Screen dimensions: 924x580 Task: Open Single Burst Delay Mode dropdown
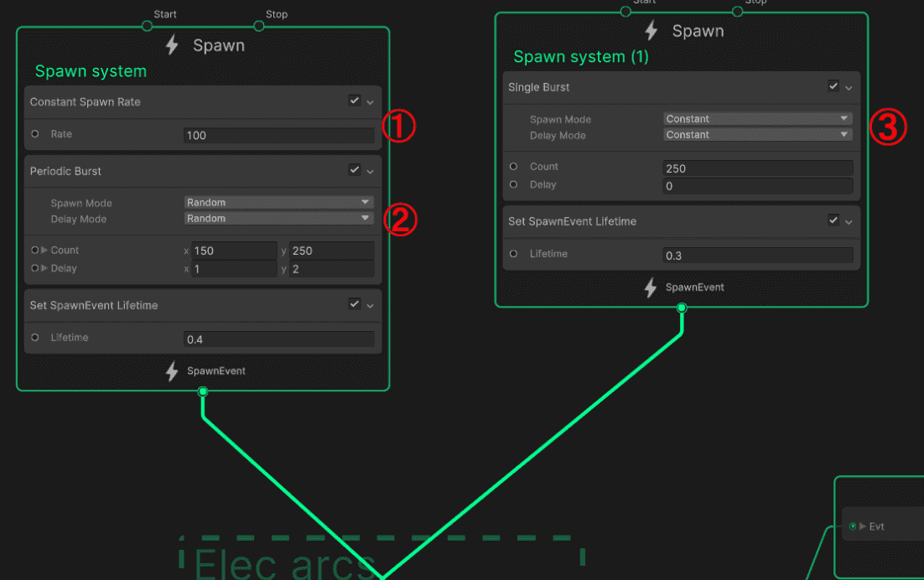pyautogui.click(x=758, y=135)
